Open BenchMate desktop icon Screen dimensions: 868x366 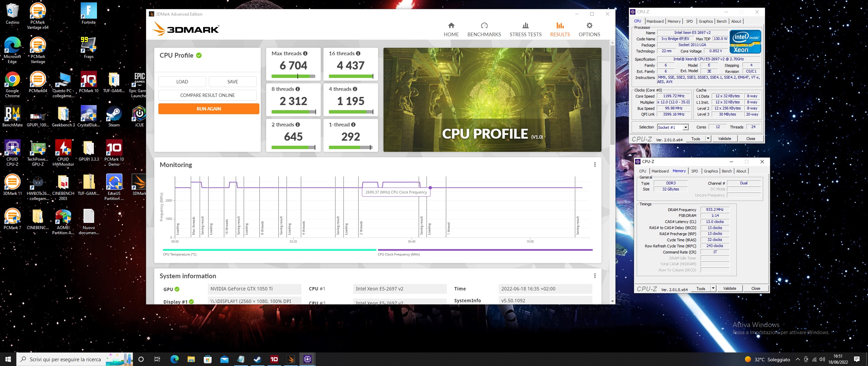(x=13, y=117)
